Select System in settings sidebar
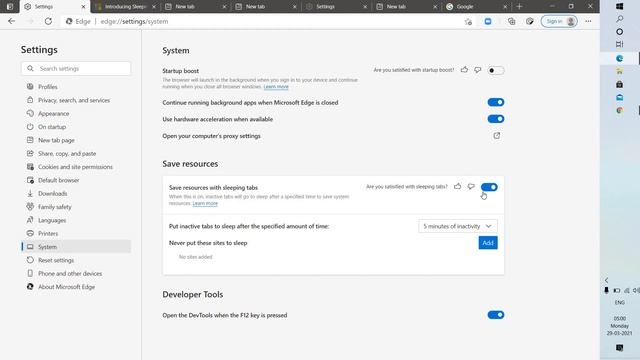 pos(76,247)
